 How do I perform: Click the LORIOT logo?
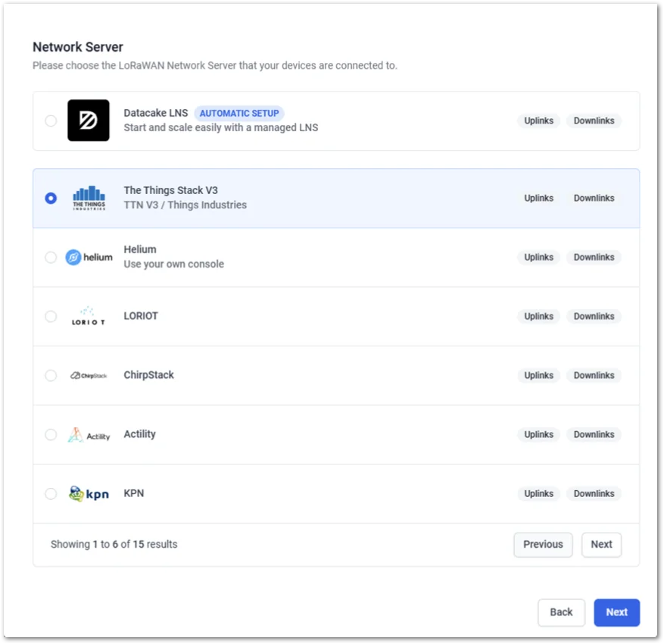[x=88, y=316]
